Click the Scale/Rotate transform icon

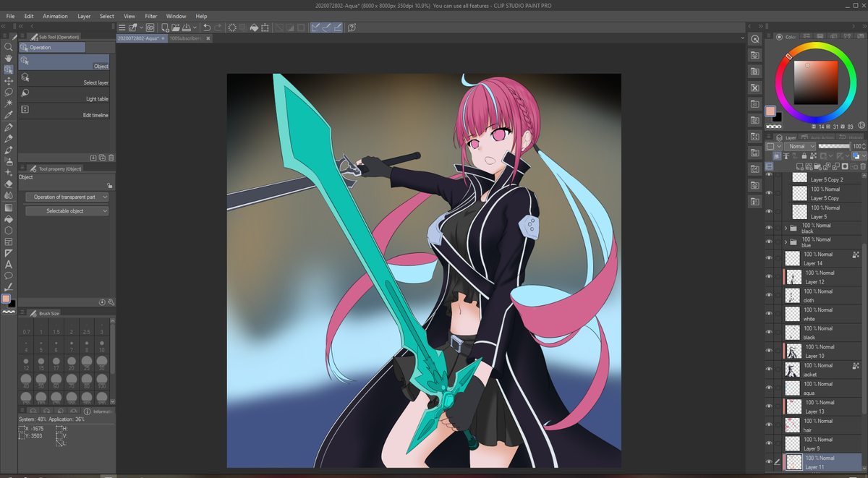coord(265,27)
